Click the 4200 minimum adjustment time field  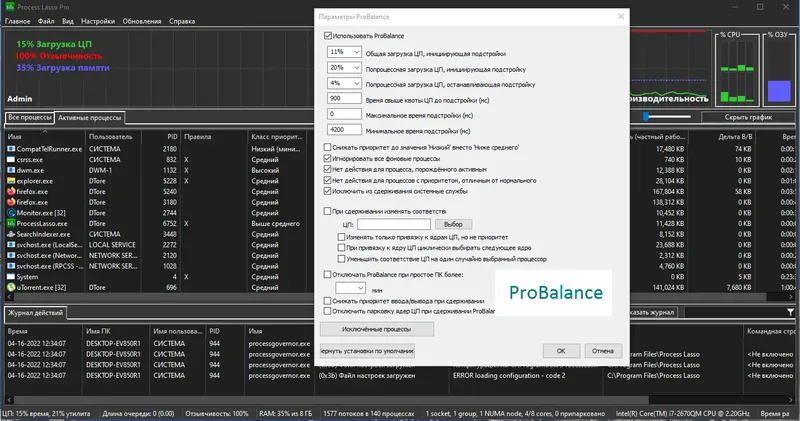(x=344, y=130)
